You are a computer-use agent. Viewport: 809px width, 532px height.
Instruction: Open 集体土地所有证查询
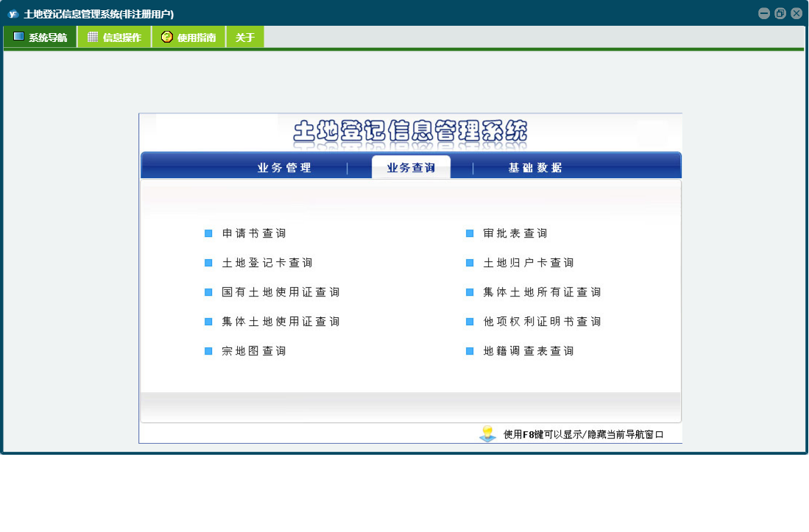pos(542,292)
